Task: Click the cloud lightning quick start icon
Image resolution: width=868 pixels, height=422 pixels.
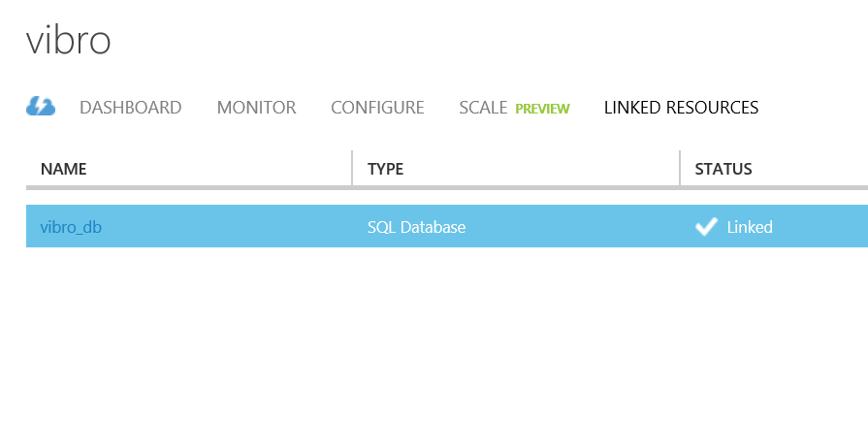Action: 41,107
